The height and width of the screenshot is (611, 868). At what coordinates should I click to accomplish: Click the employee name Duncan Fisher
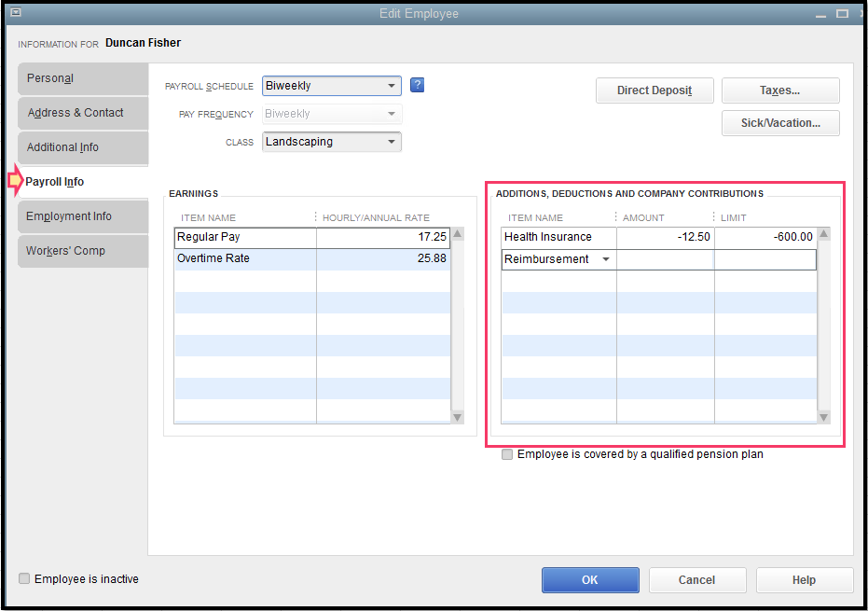[x=143, y=43]
